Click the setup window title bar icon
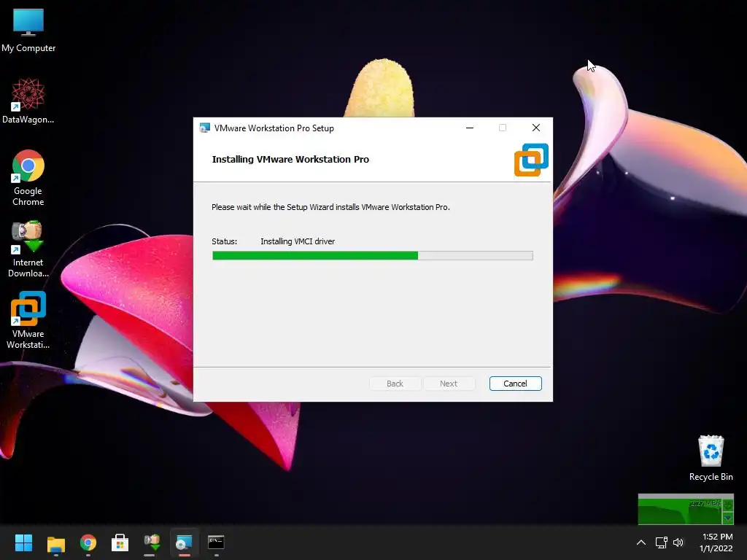 pyautogui.click(x=204, y=128)
